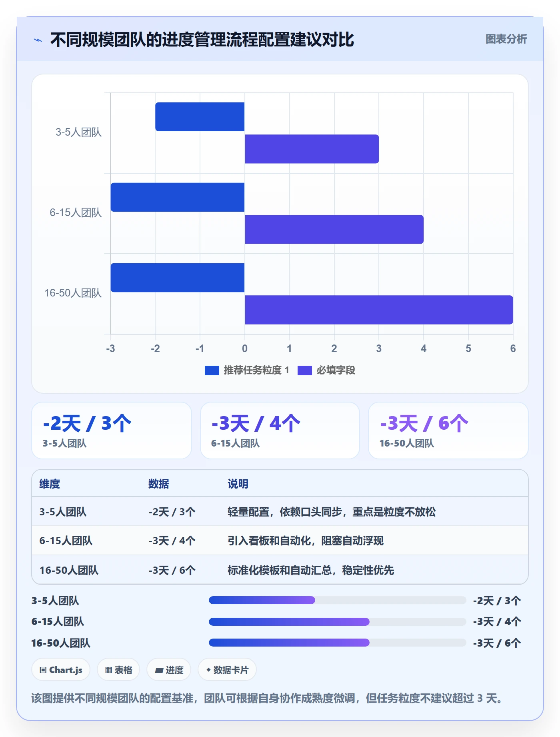Click the 必填字段 legend label
Viewport: 560px width, 737px height.
pos(336,371)
